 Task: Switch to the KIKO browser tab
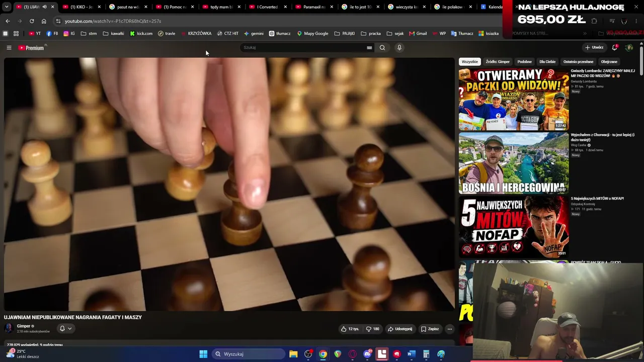point(80,7)
